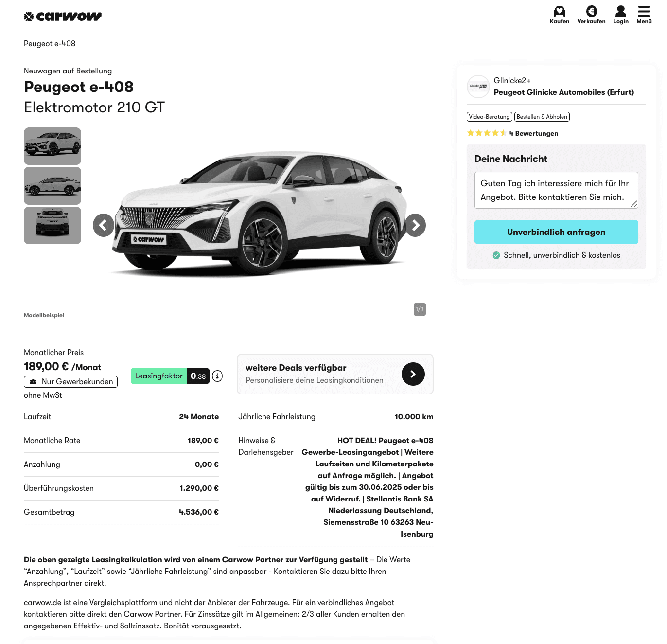Click the Video-Beratung tag
Viewport: 667px width, 644px height.
point(490,117)
